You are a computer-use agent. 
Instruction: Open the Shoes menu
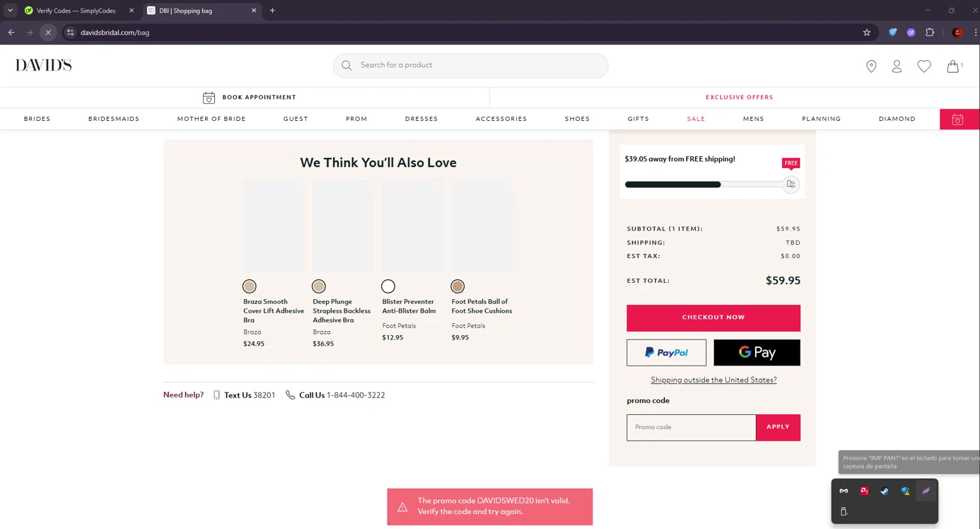point(578,119)
